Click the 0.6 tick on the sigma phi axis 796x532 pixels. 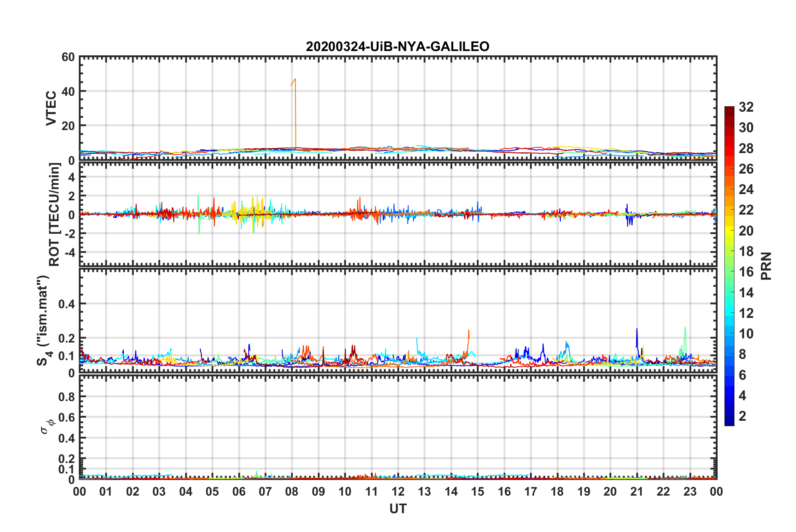[67, 417]
